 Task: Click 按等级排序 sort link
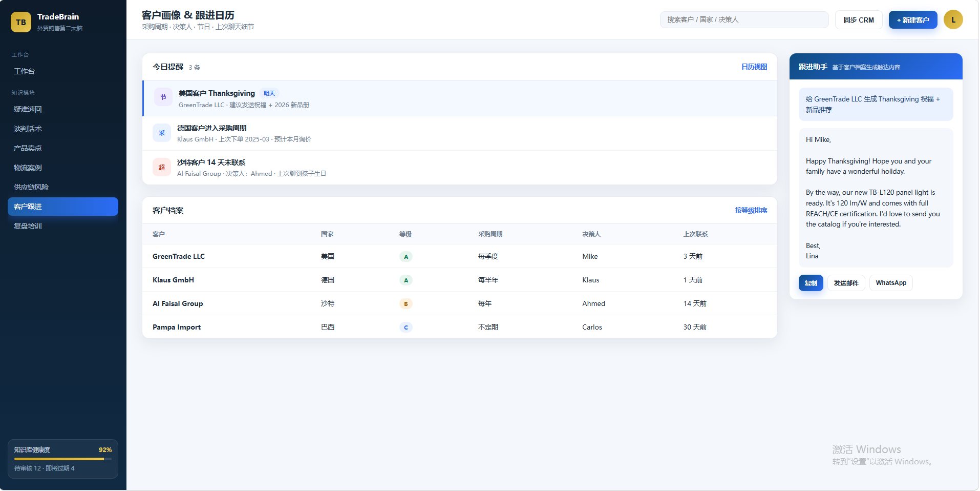[751, 211]
